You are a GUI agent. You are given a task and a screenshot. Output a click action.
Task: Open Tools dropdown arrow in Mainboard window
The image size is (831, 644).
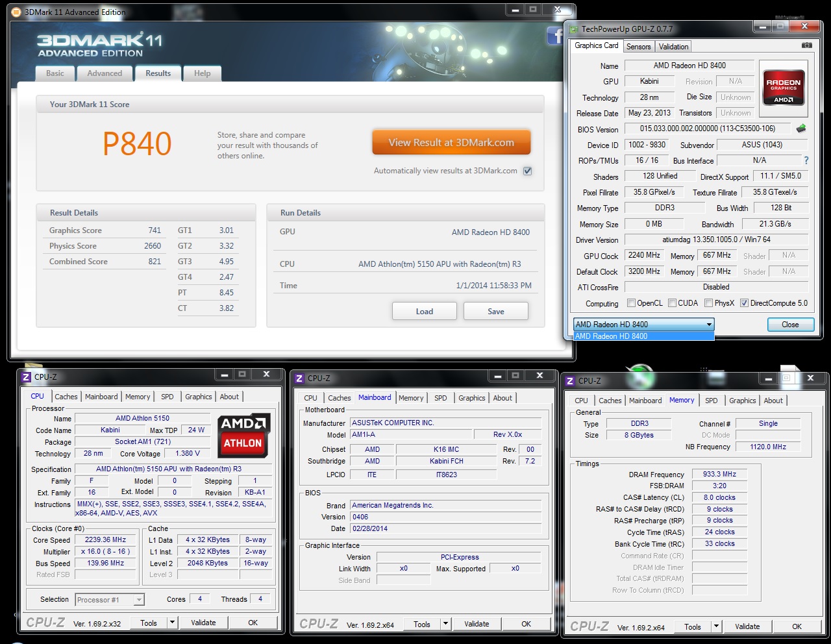(445, 624)
